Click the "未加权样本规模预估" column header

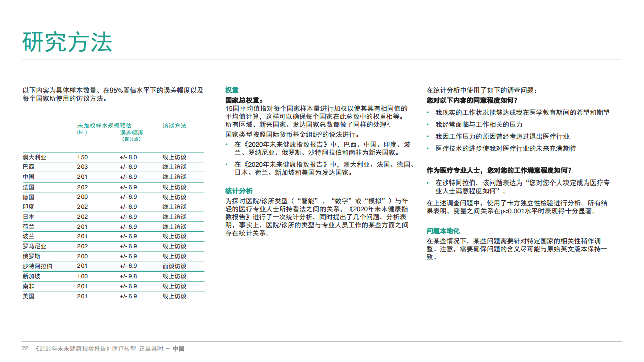[x=104, y=125]
